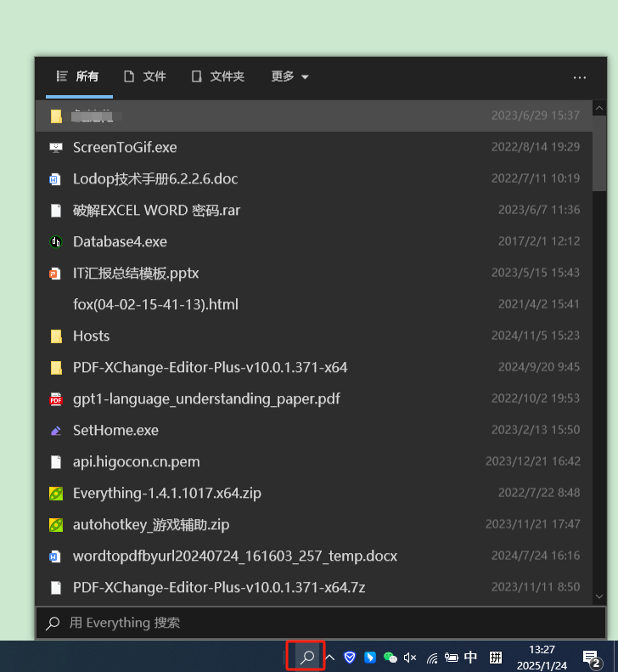This screenshot has height=672, width=618.
Task: Select the ScreenToGif.exe file name
Action: (x=125, y=148)
